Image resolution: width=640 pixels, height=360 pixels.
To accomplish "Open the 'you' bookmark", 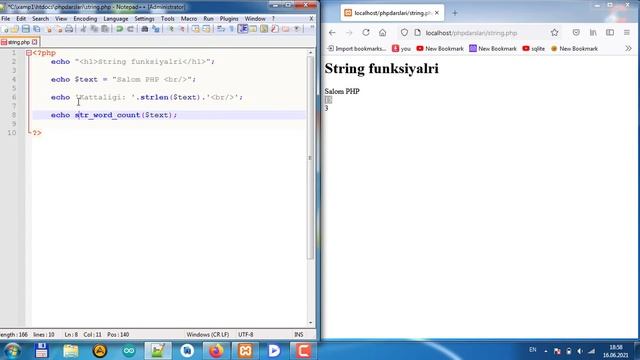I will pos(401,49).
